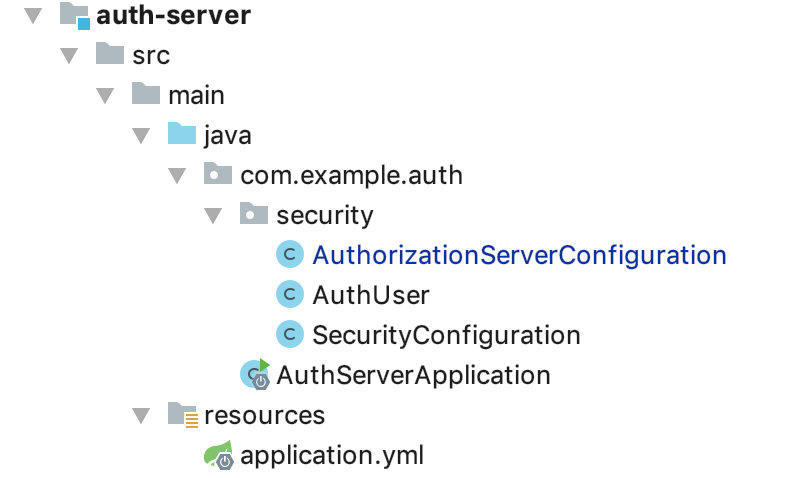Image resolution: width=792 pixels, height=478 pixels.
Task: Collapse the security package arrow
Action: (x=213, y=216)
